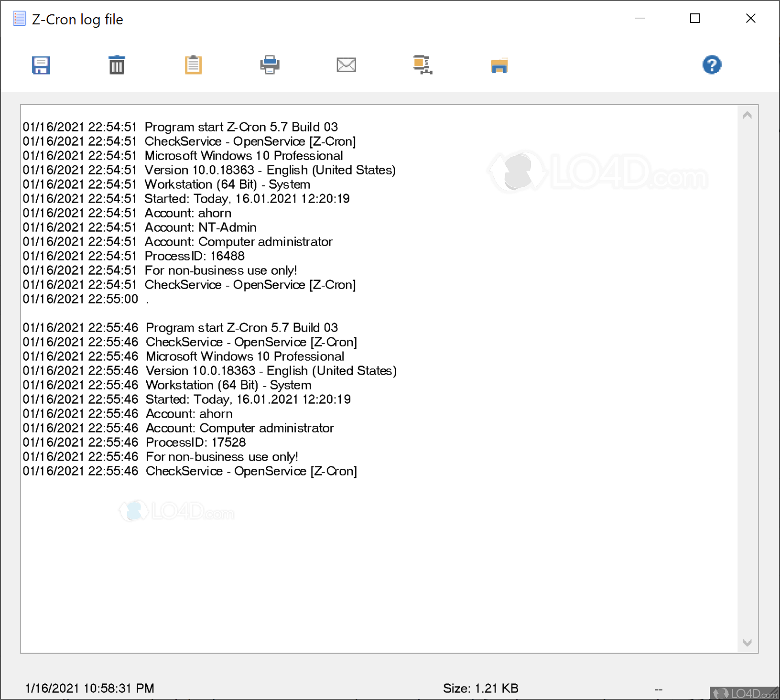Click the Z-Cron log file title icon
The height and width of the screenshot is (700, 780).
click(x=20, y=19)
